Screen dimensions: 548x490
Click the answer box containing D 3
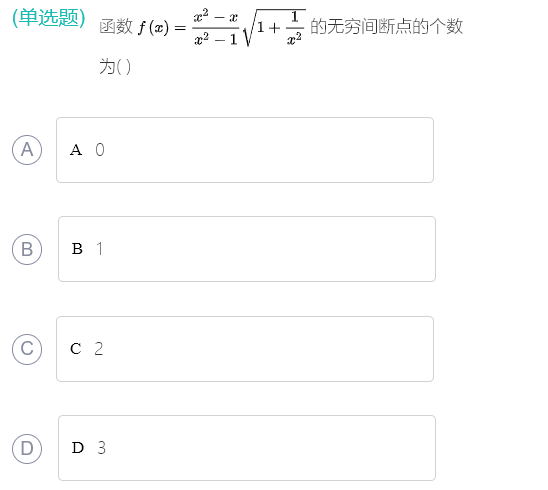tap(247, 448)
